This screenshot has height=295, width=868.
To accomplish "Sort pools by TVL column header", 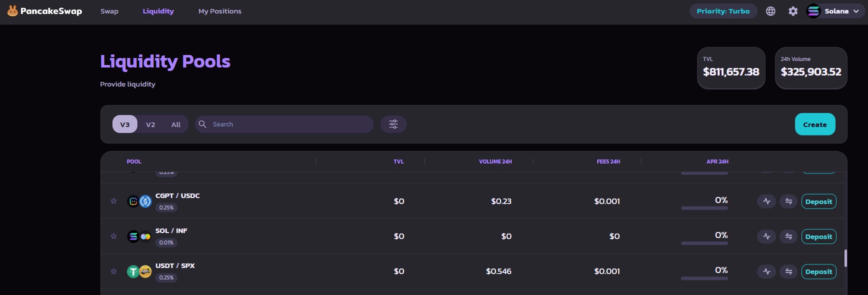I will point(398,161).
